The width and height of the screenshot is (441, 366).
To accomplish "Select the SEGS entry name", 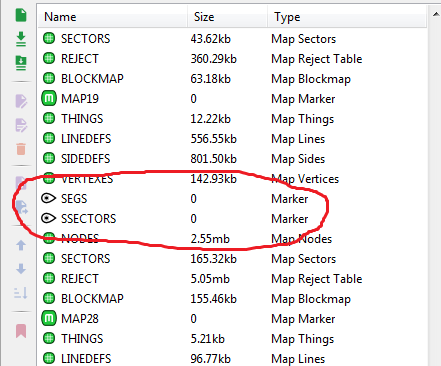I will tap(74, 199).
